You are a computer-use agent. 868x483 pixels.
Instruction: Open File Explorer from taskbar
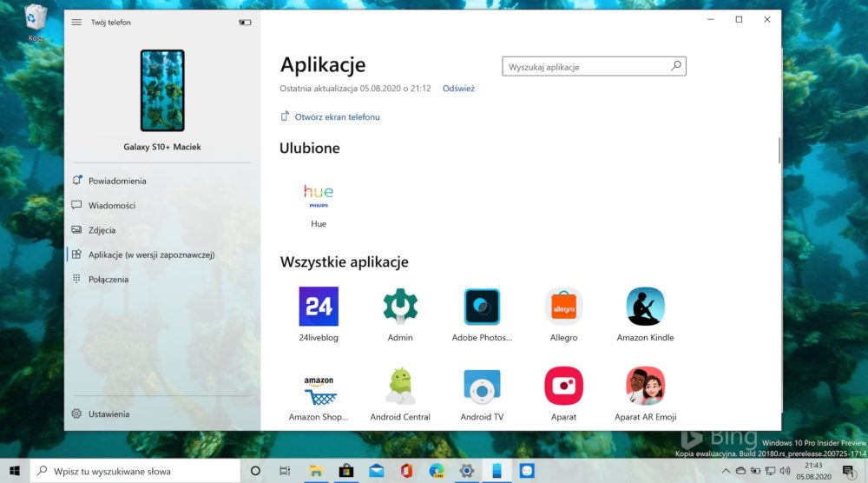coord(316,471)
